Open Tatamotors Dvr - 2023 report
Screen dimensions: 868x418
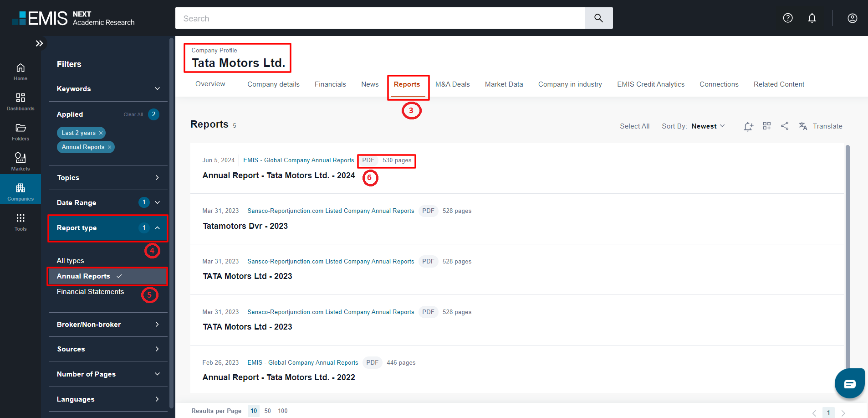point(245,226)
